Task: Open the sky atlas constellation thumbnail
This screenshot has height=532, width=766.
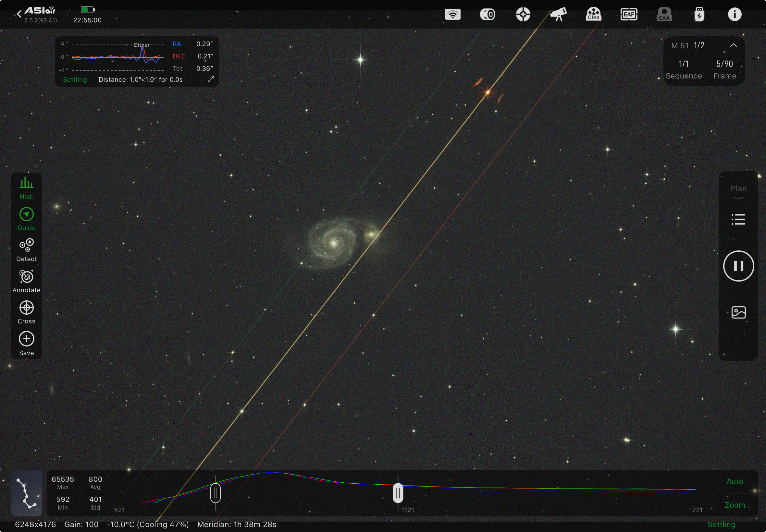Action: (x=26, y=493)
